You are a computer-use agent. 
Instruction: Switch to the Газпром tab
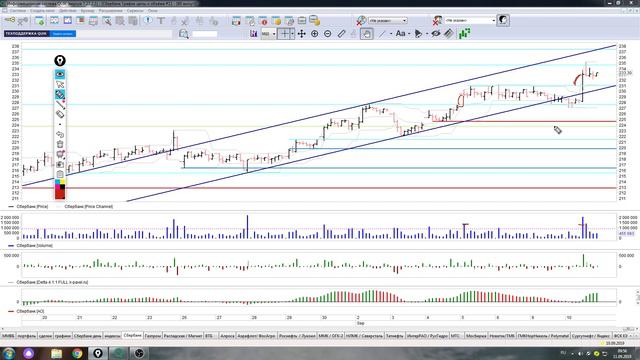153,336
